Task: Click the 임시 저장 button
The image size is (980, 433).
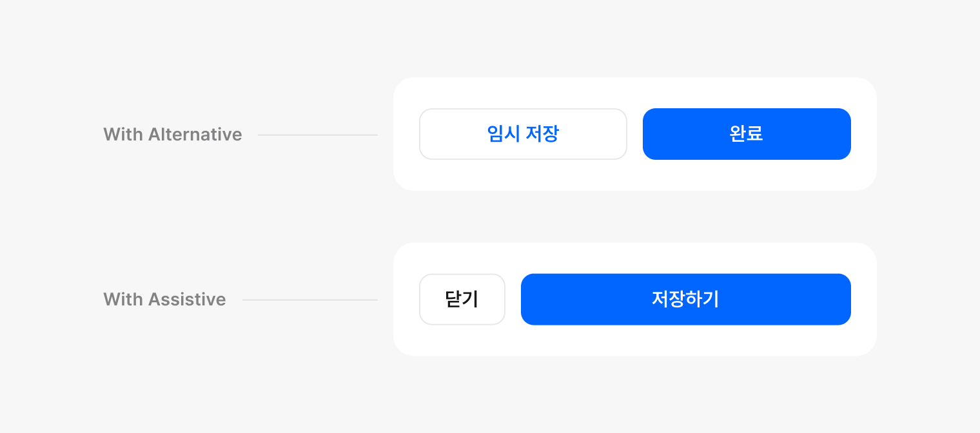Action: 523,134
